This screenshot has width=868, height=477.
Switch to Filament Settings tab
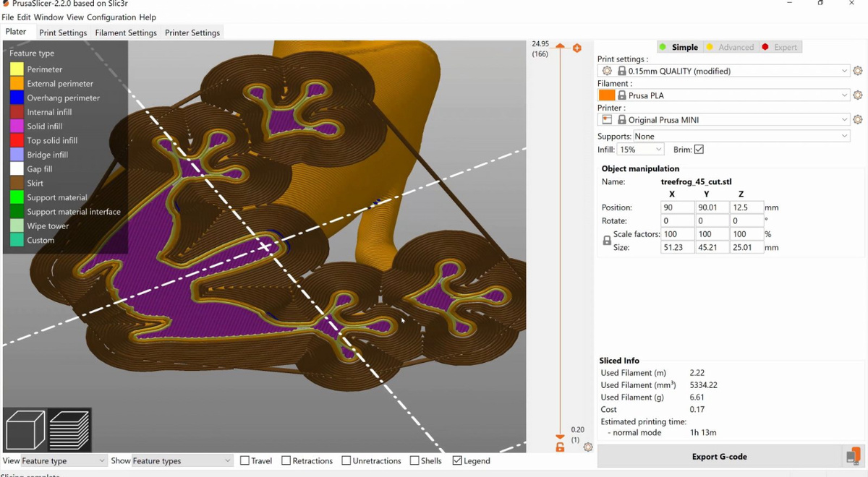click(126, 33)
